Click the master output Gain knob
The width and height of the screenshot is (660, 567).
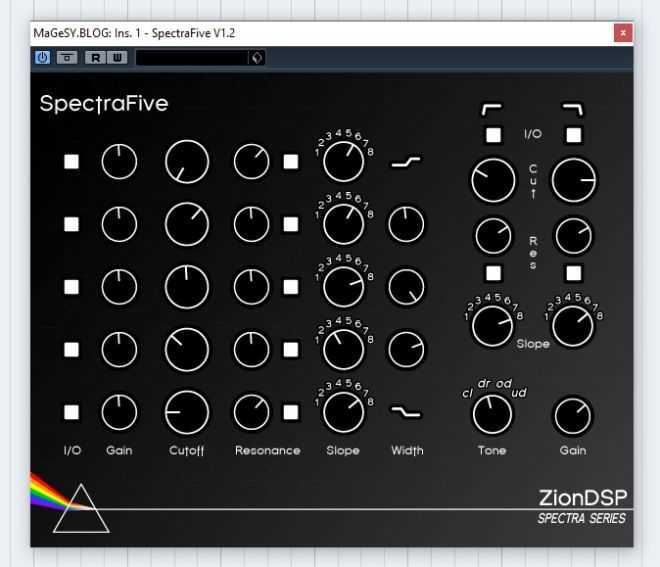coord(573,416)
